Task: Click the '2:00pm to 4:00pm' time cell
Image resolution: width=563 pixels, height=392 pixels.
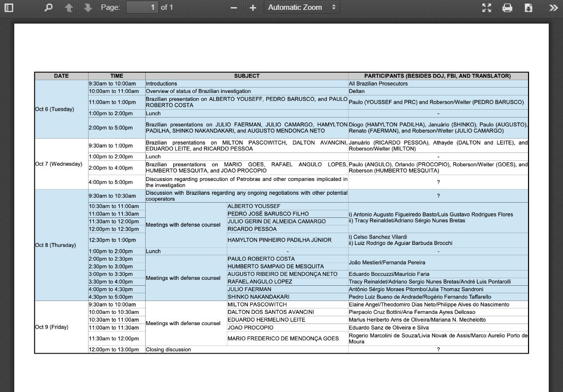Action: 117,168
